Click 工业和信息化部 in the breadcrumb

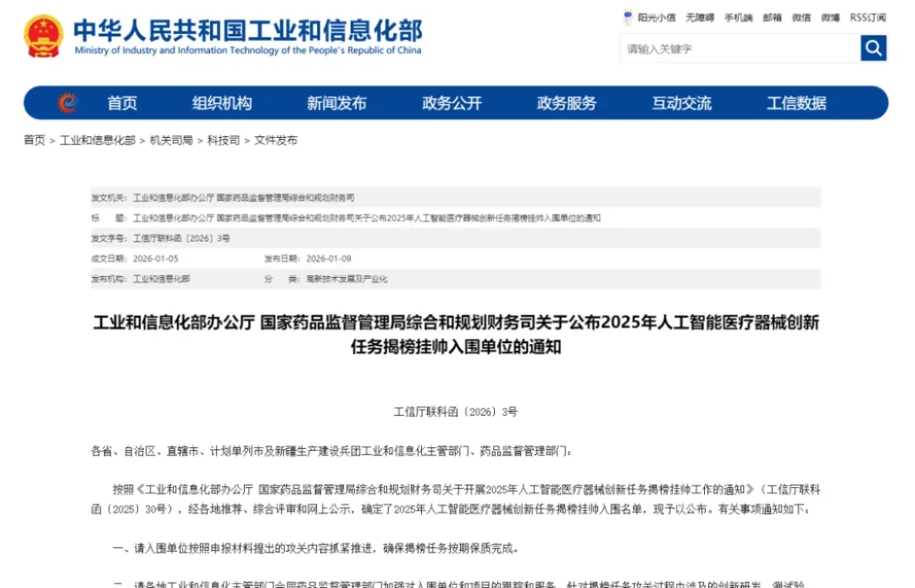coord(97,140)
